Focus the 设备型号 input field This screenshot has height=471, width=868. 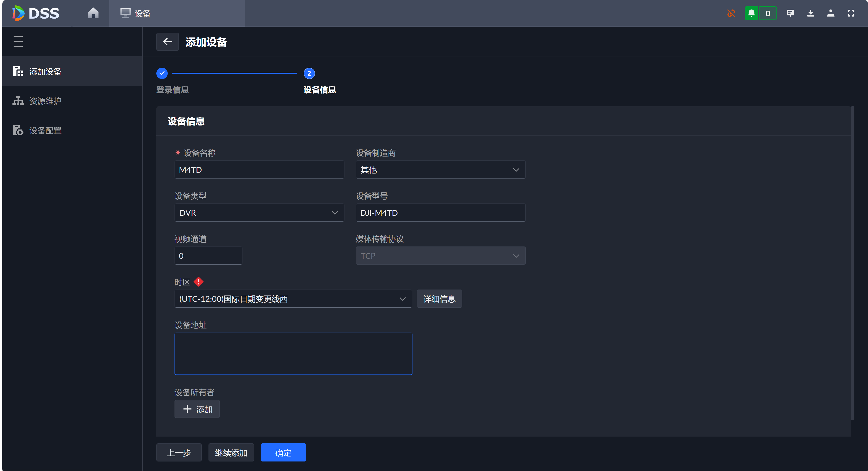pyautogui.click(x=440, y=213)
